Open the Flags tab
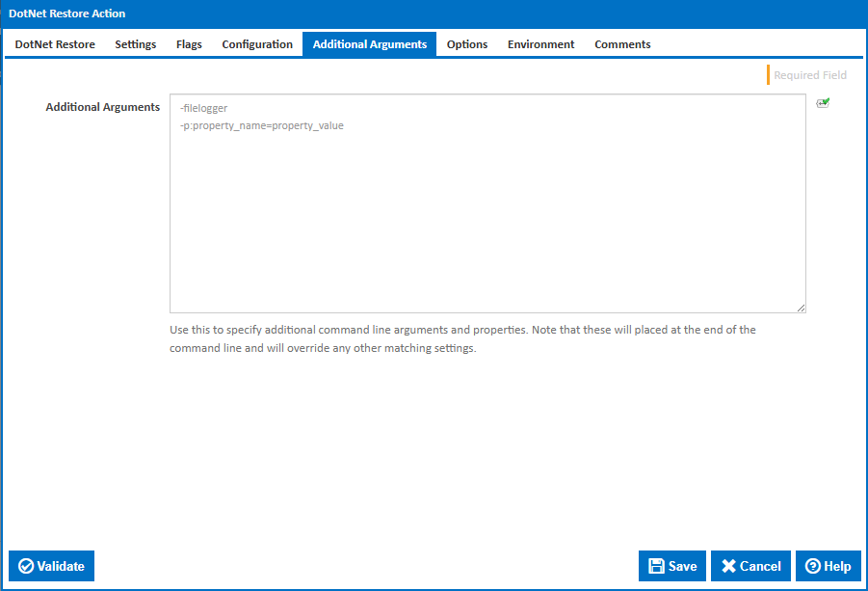868x591 pixels. 188,43
